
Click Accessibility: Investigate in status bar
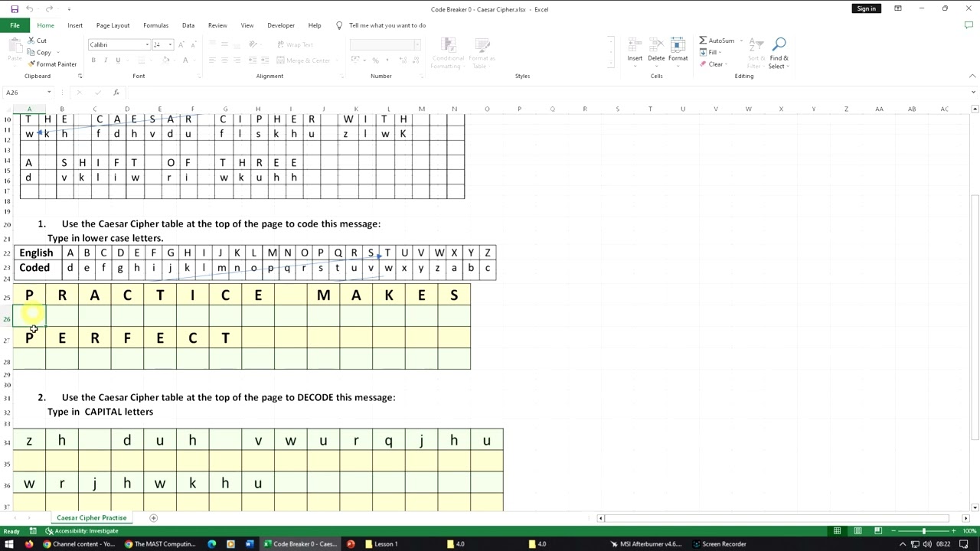pos(82,531)
